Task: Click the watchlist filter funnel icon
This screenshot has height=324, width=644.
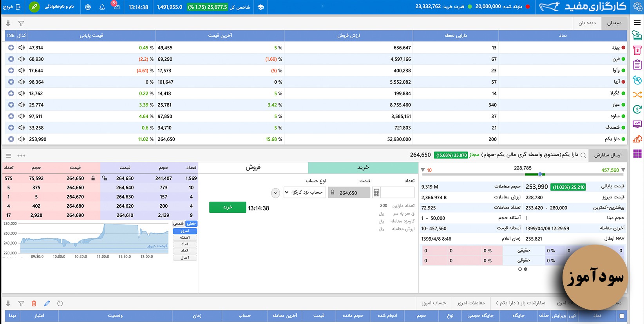Action: 21,23
